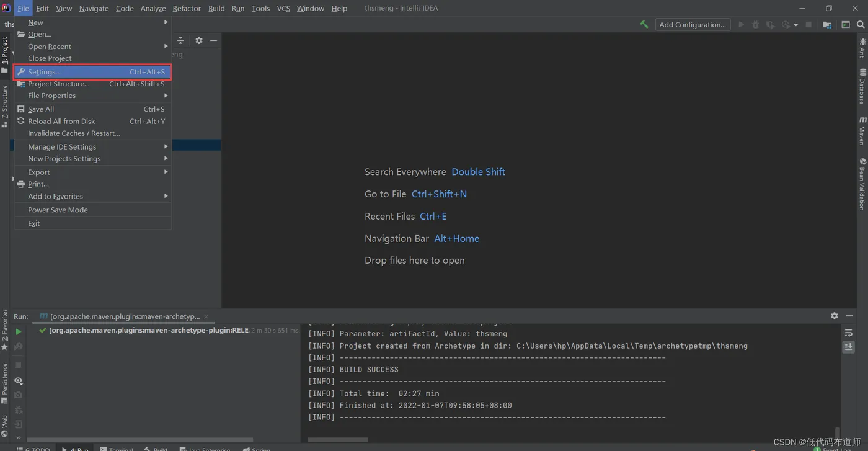Close the maven-archetype Run tab
Screen dimensions: 868x451
206,316
